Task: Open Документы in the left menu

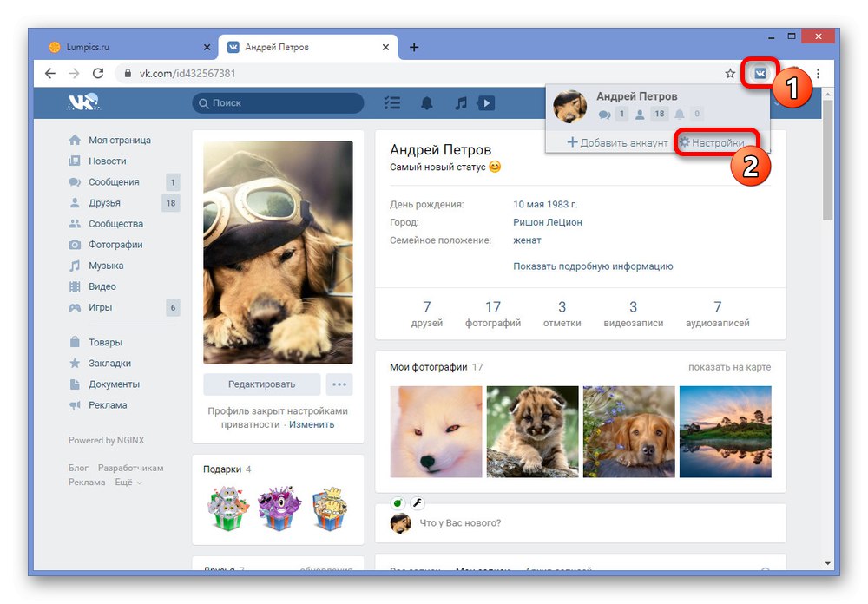Action: tap(114, 384)
